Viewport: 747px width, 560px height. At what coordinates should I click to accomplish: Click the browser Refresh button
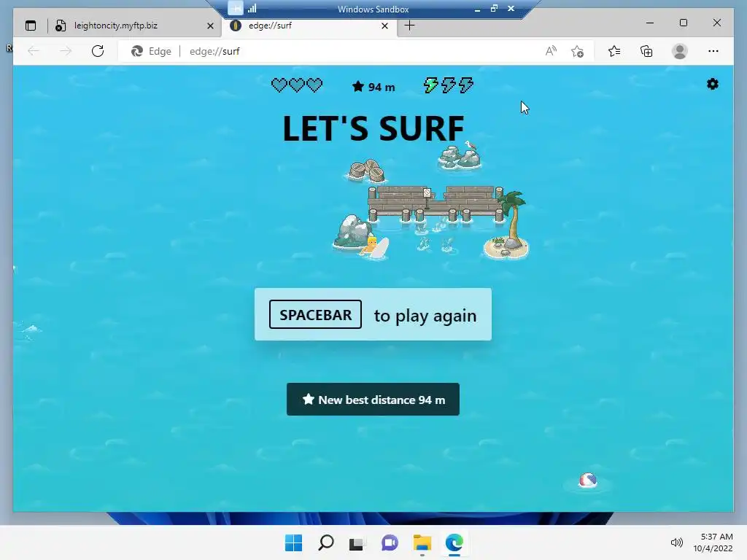98,51
